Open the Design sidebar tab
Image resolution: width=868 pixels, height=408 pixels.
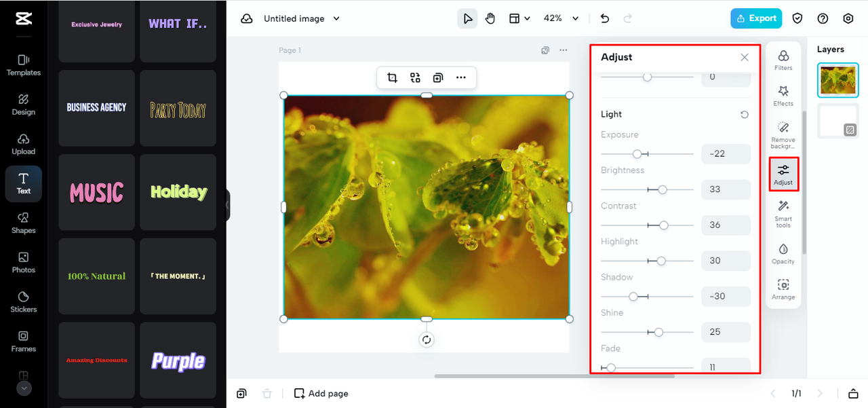click(x=24, y=105)
